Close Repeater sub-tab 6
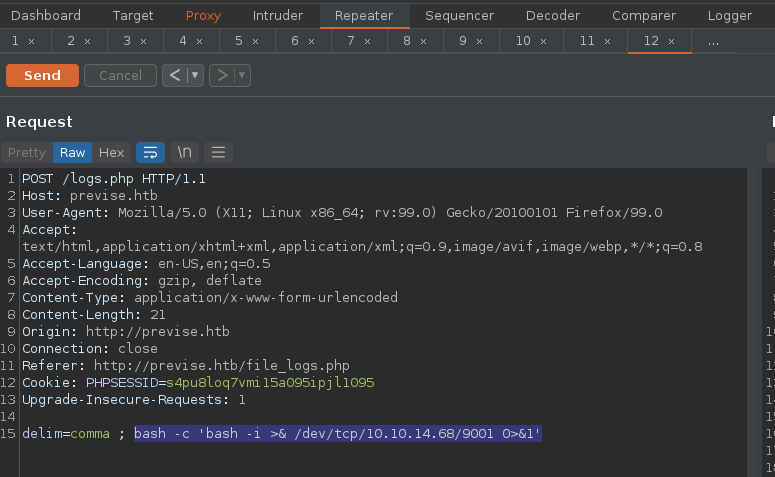This screenshot has width=775, height=477. pos(311,42)
